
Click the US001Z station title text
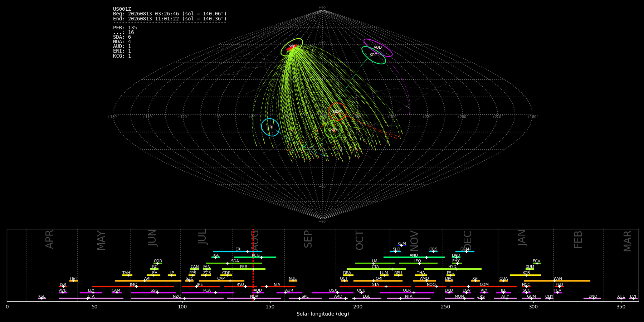click(x=122, y=9)
